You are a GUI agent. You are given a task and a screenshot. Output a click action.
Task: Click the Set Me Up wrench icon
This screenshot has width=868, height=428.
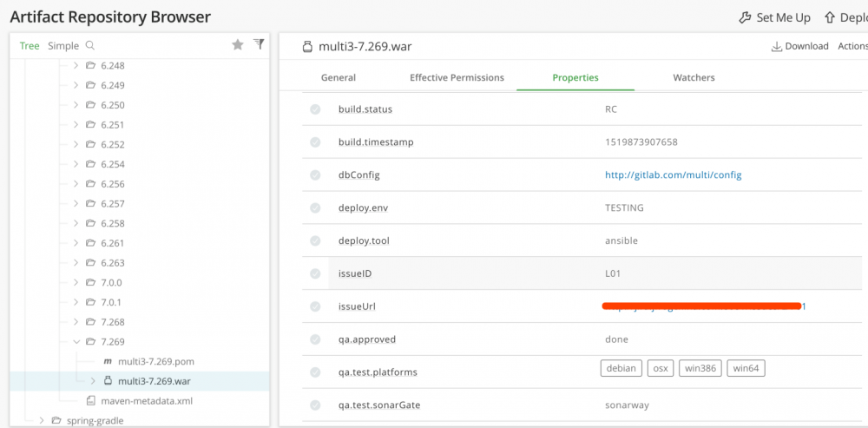pos(745,17)
